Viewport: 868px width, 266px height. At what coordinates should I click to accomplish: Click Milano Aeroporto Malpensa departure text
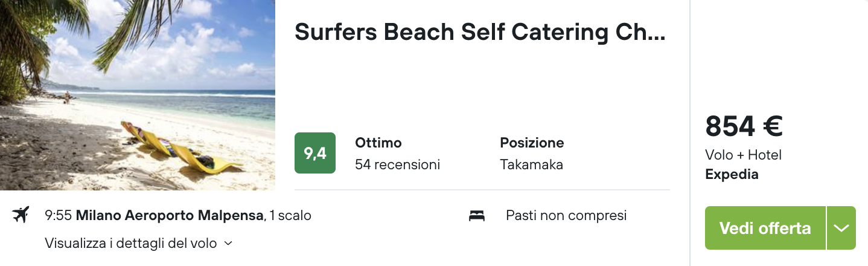(x=171, y=215)
